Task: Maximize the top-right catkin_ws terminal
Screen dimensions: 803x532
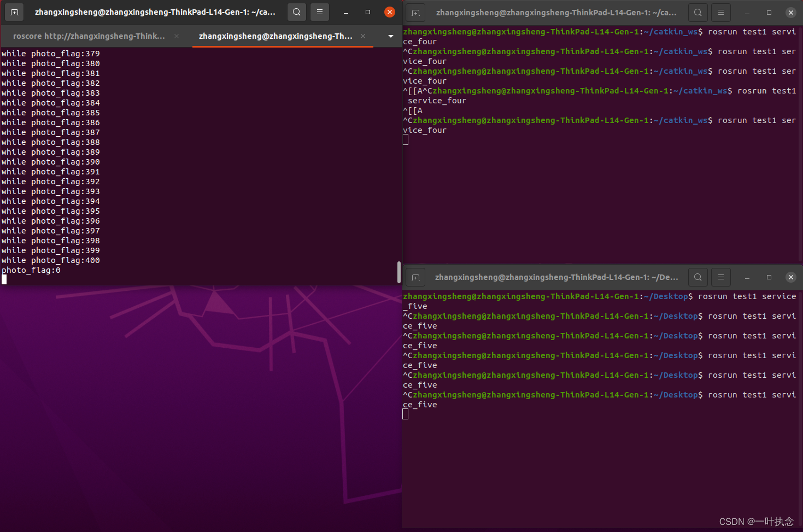Action: (x=769, y=13)
